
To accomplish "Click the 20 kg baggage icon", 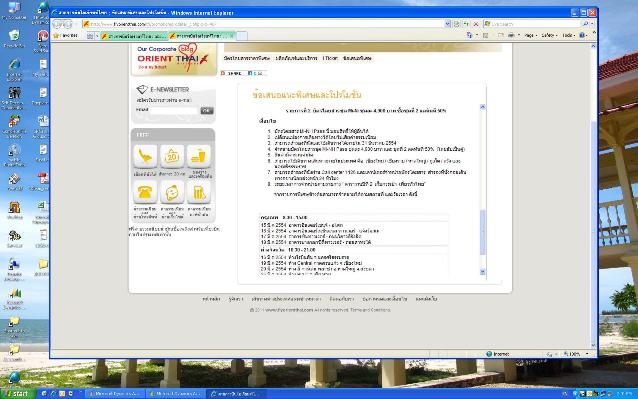I will (x=172, y=156).
